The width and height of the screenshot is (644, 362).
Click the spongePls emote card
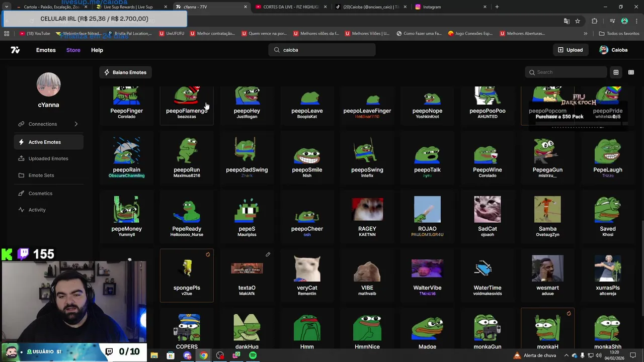pos(187,276)
